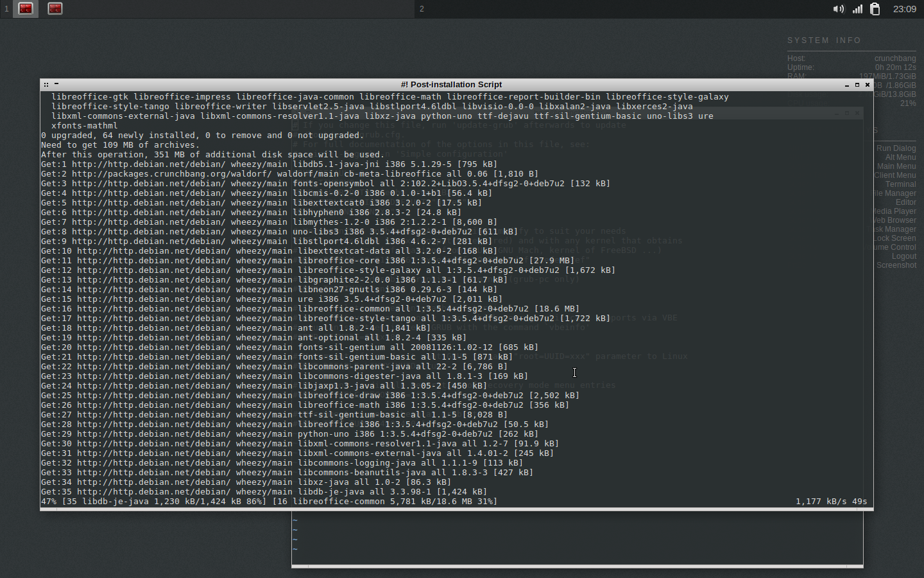Click the 'After this operation, 351 MB' line
Screen dimensions: 924x578
(213, 155)
